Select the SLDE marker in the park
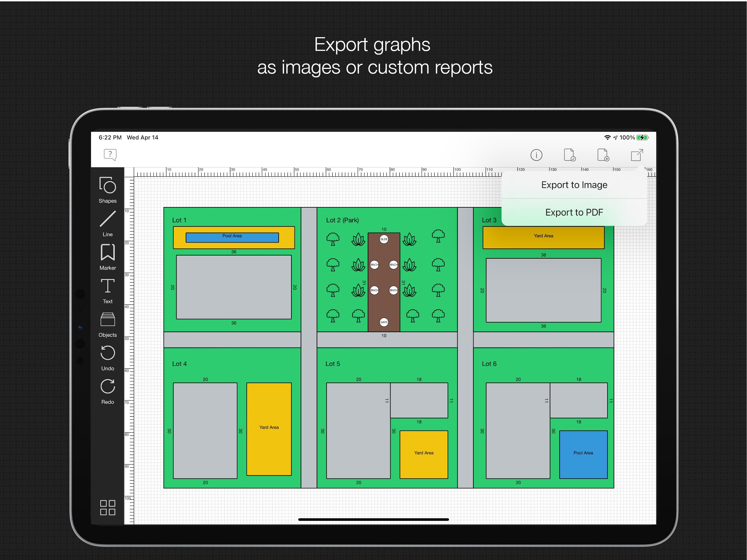This screenshot has width=747, height=560. click(384, 239)
